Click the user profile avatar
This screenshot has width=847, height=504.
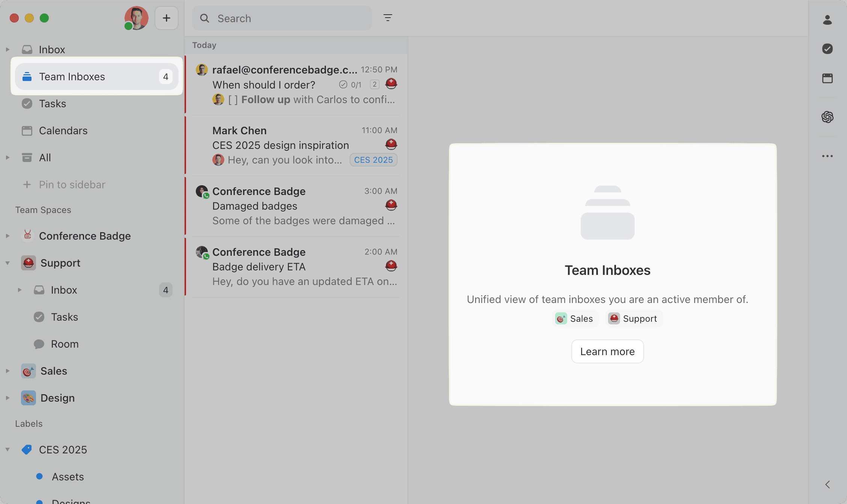(x=136, y=18)
